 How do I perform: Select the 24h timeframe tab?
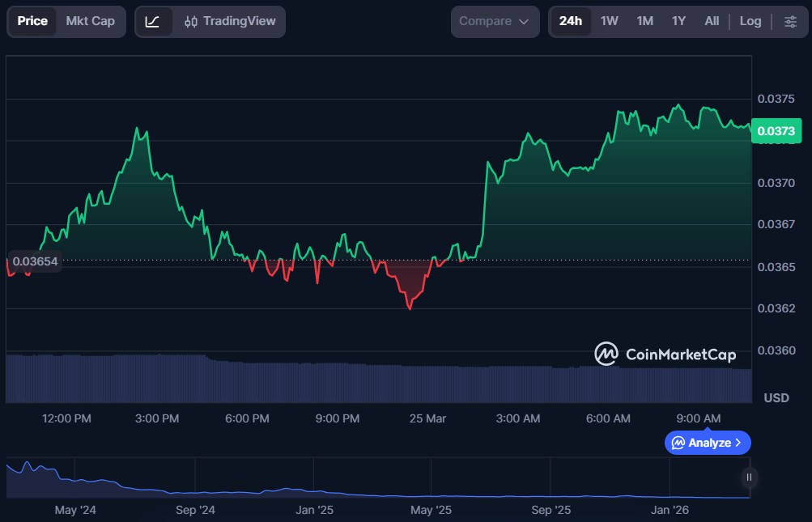point(571,21)
